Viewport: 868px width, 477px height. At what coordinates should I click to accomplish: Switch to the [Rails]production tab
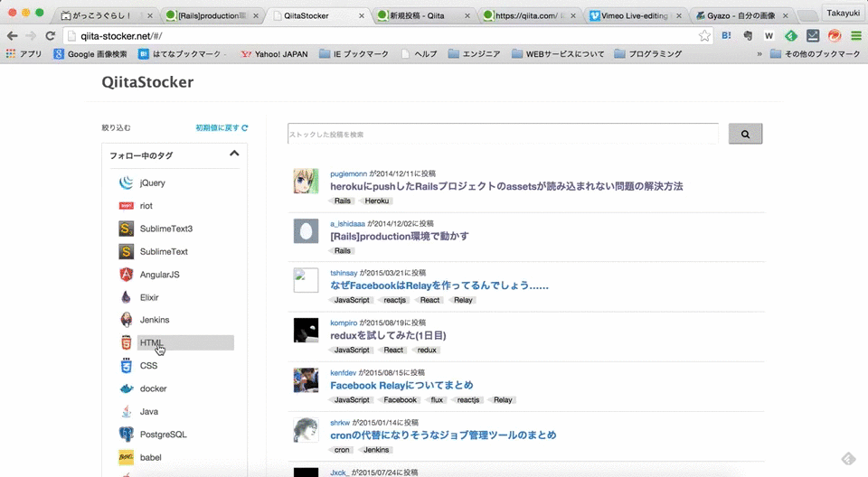click(212, 15)
